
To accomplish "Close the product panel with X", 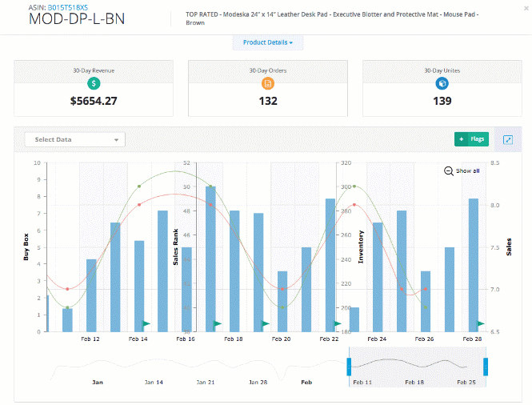I will pos(526,8).
